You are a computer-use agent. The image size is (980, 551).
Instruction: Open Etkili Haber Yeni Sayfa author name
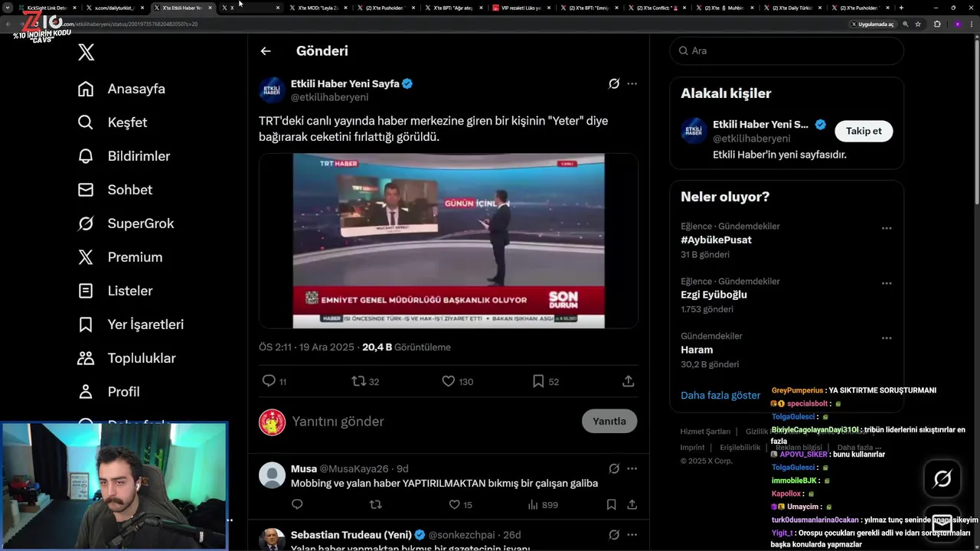coord(345,83)
